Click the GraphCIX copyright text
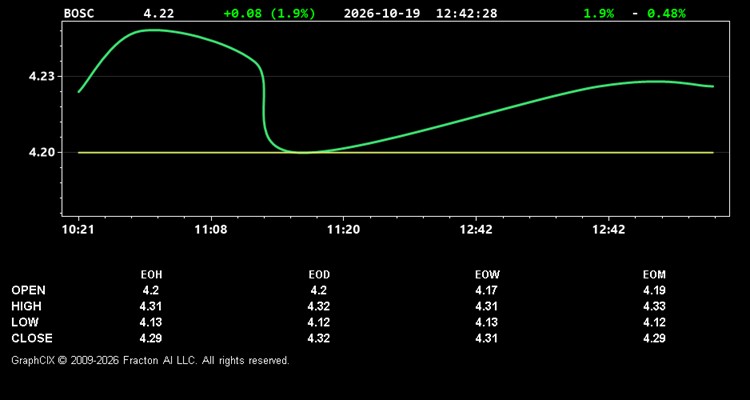The image size is (750, 400). pyautogui.click(x=150, y=360)
